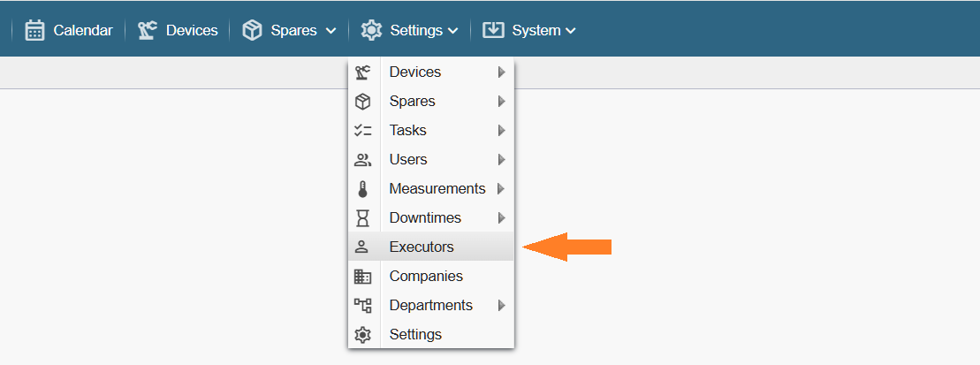980x365 pixels.
Task: Click the thermometer icon beside Measurements
Action: (362, 188)
